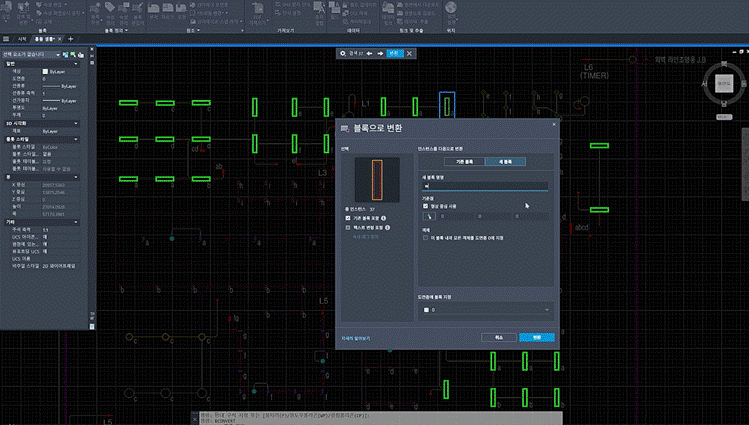Switch to the 시작 file tab
749x425 pixels.
[x=22, y=39]
